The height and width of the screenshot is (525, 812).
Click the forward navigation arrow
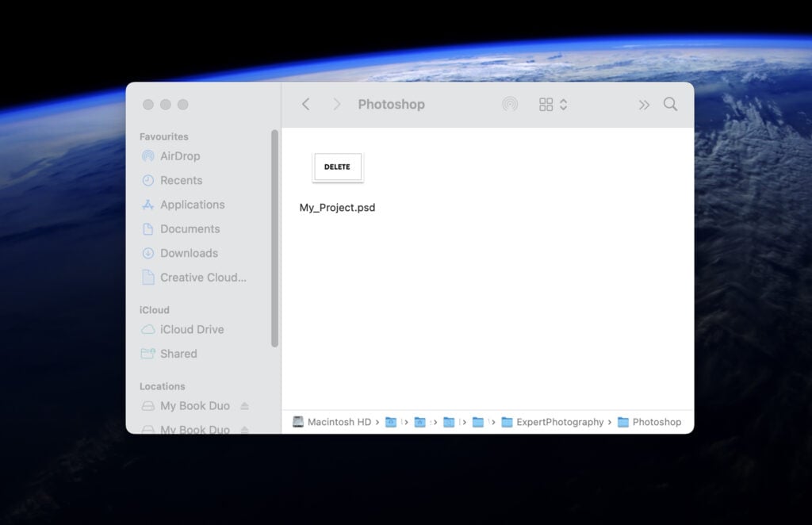pos(336,104)
